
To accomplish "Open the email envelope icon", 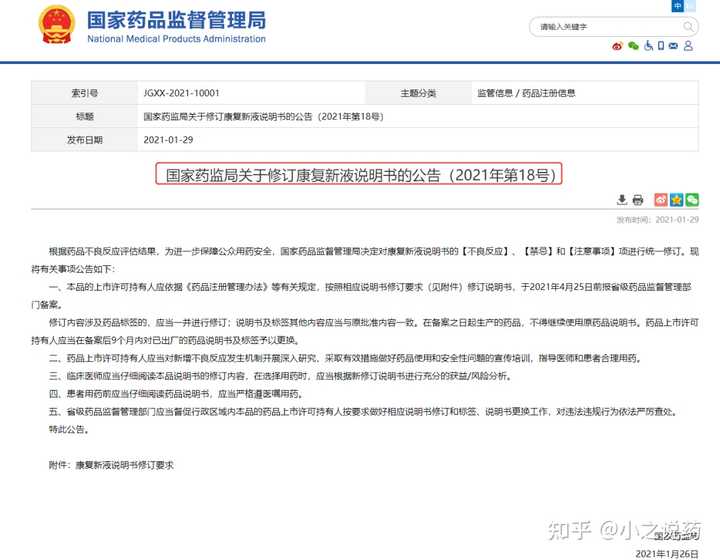I will 673,45.
